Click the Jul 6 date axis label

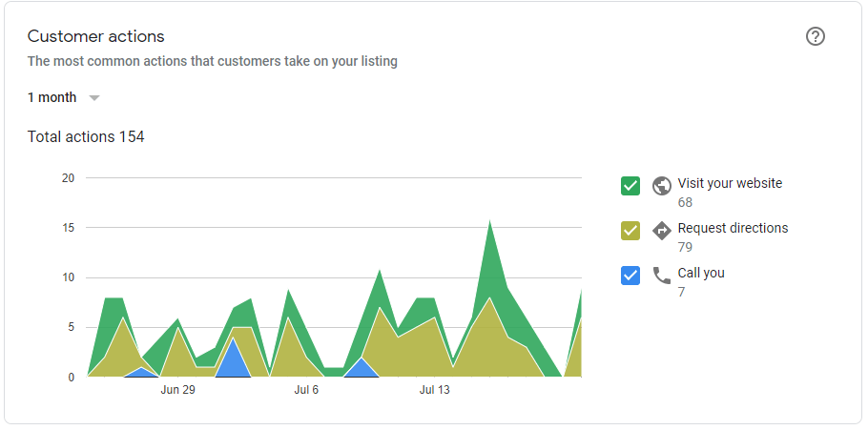pos(306,390)
